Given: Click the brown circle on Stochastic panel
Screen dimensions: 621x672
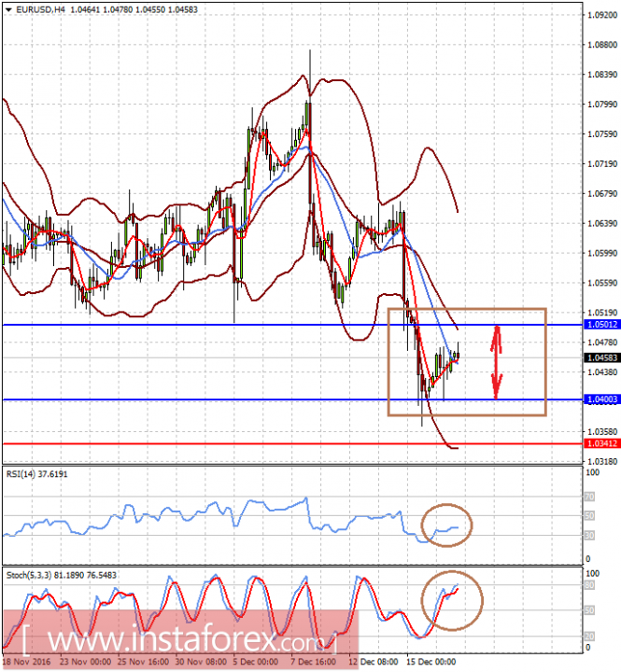Looking at the screenshot, I should [x=452, y=601].
